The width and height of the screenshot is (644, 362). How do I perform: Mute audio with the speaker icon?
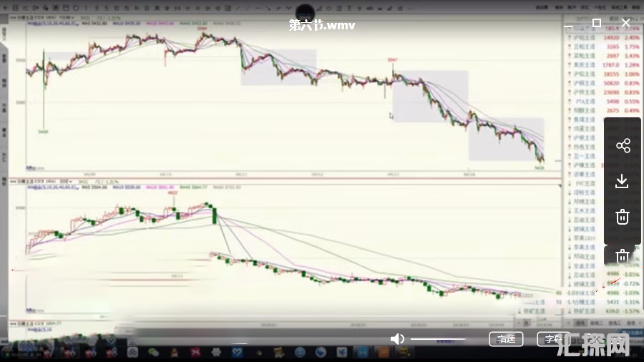(x=397, y=339)
